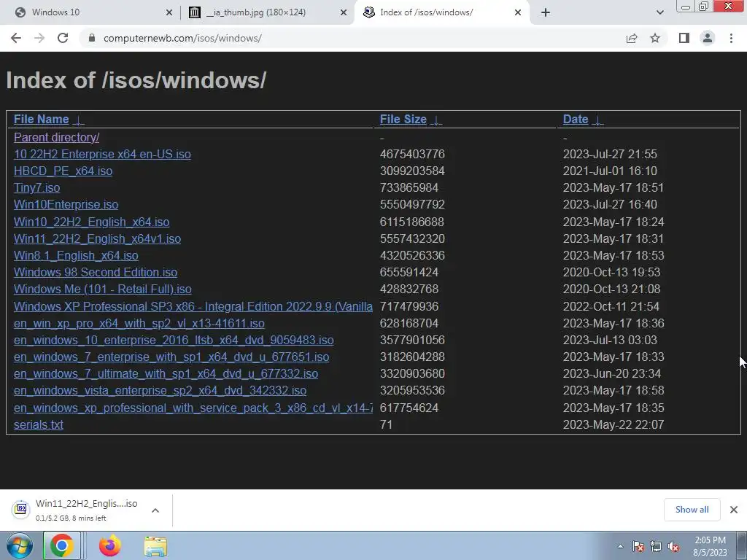Open the Chrome profile menu
The image size is (747, 560).
[x=708, y=38]
